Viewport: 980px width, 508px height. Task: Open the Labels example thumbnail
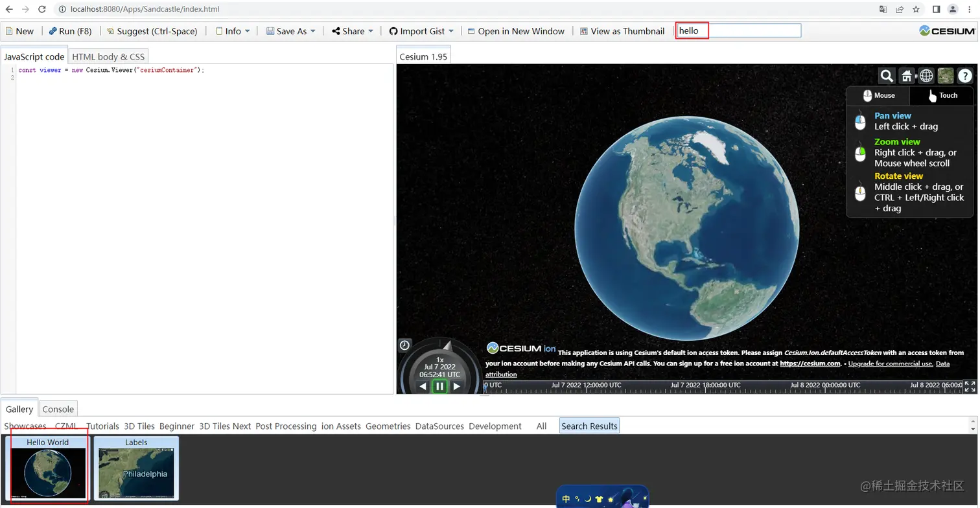click(x=136, y=468)
